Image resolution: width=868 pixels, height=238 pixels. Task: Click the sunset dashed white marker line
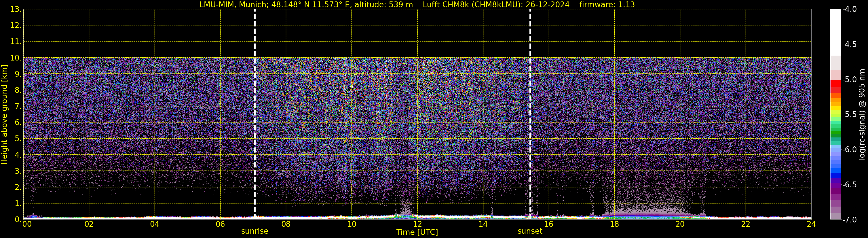tap(530, 114)
